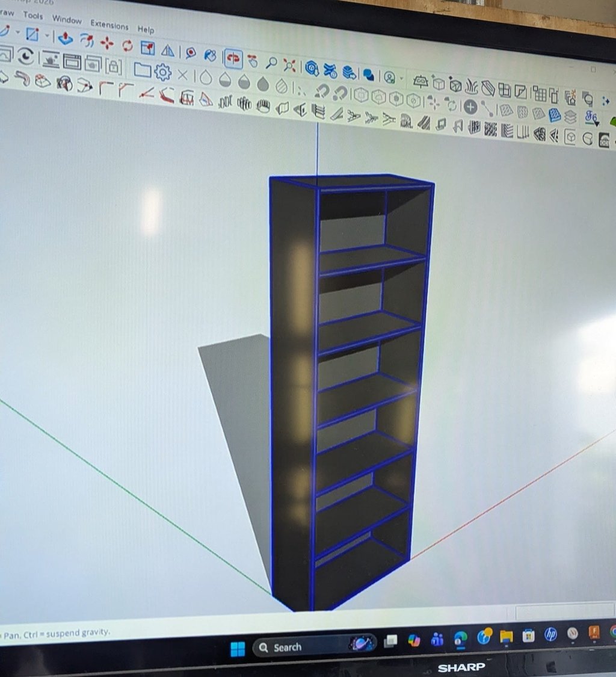This screenshot has width=616, height=677.
Task: Select the Scale tool
Action: coord(147,48)
